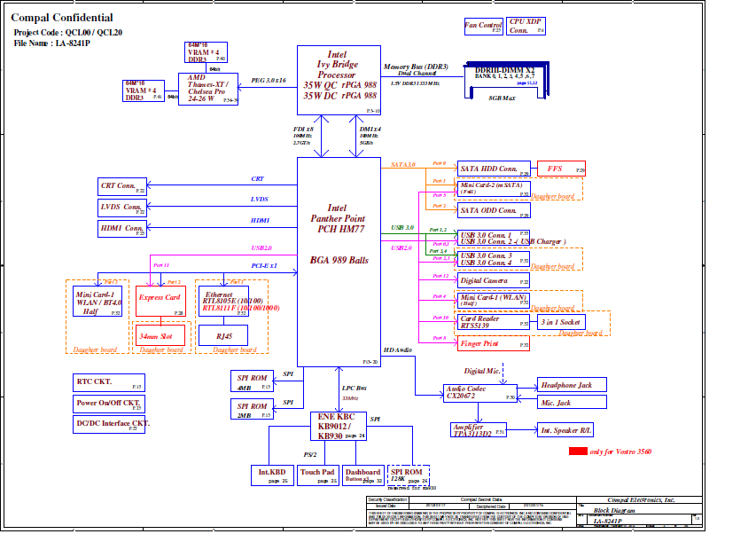This screenshot has width=756, height=534.
Task: Click the Headphone Jack block
Action: point(572,385)
